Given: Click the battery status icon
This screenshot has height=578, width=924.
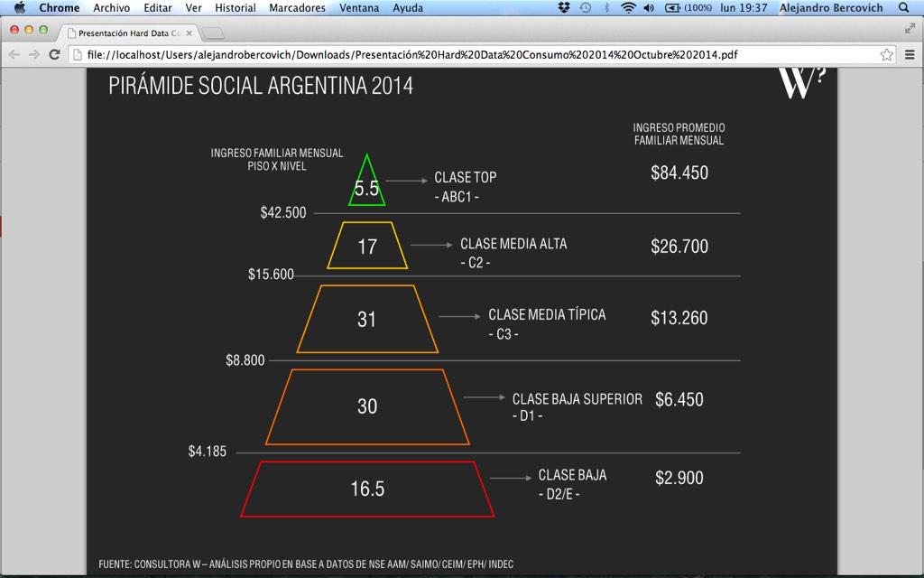Looking at the screenshot, I should [x=688, y=7].
